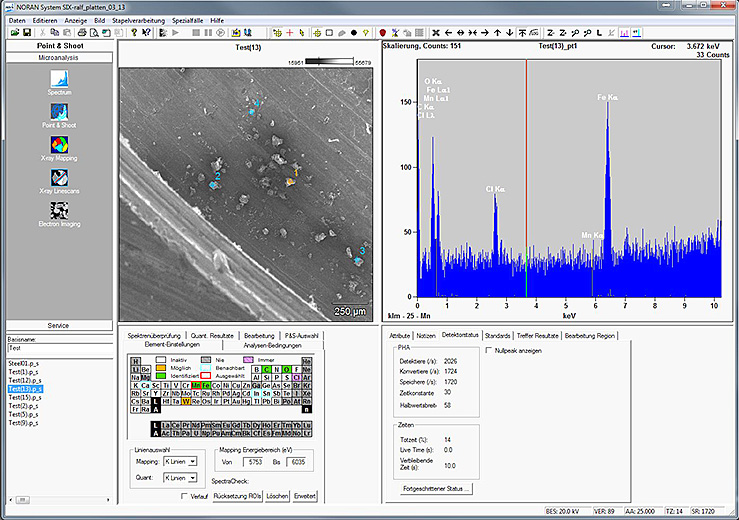
Task: Click the magenta spectrum bars toolbar icon
Action: 624,33
